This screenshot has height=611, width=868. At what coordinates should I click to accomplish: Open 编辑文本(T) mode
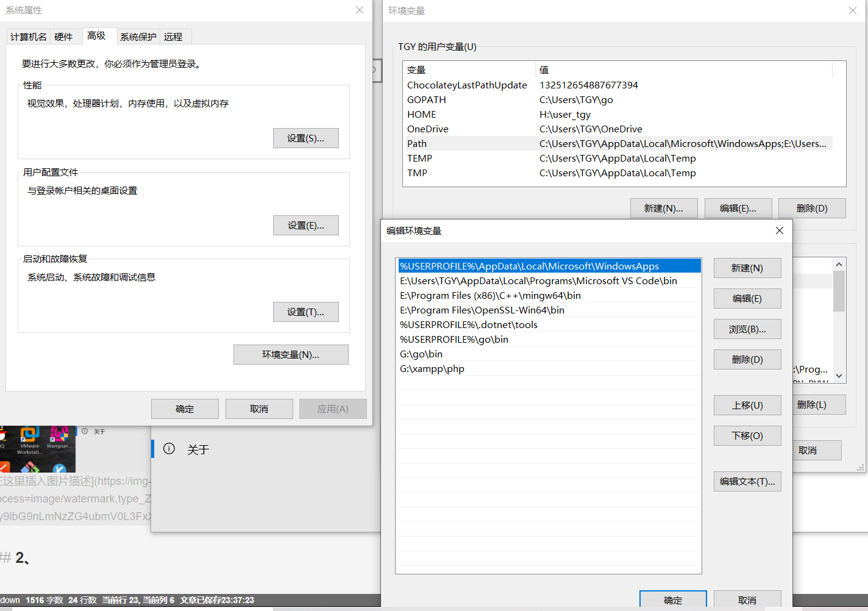(747, 481)
